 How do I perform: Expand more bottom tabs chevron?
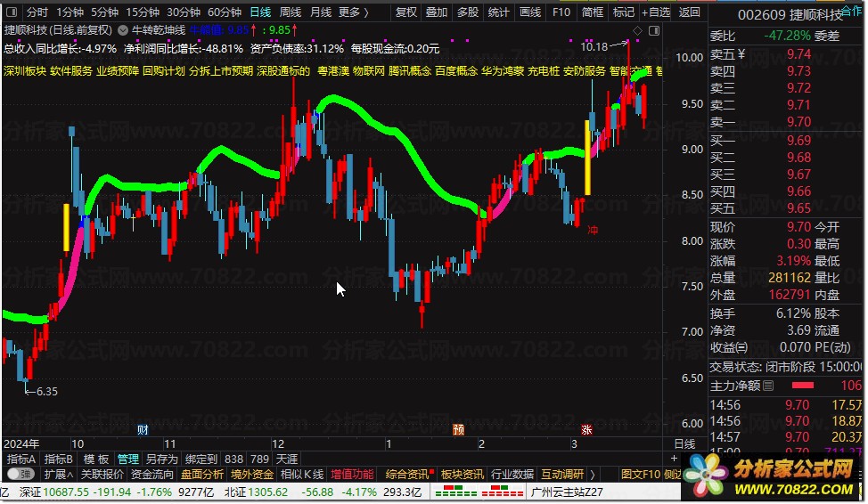pos(593,474)
